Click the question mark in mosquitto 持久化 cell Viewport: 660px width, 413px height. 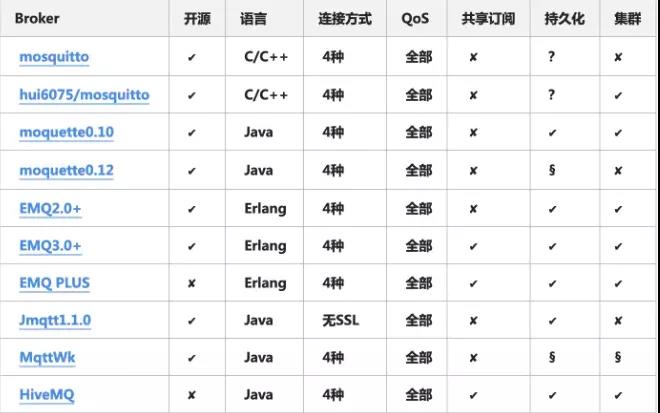[551, 58]
